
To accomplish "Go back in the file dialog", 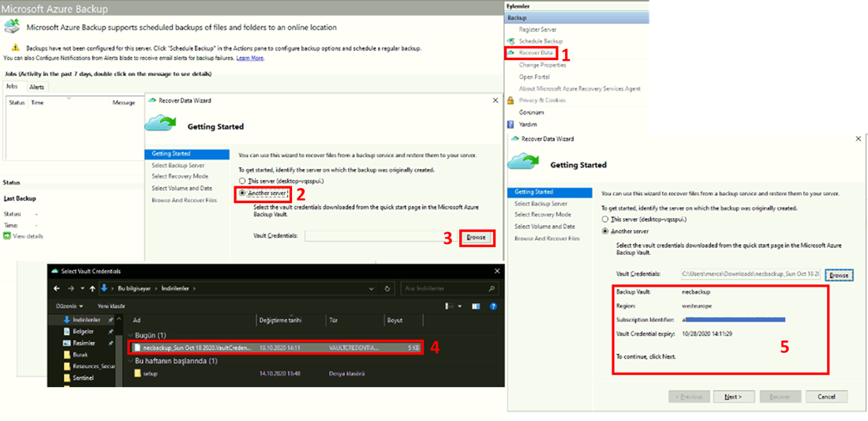I will pyautogui.click(x=57, y=288).
